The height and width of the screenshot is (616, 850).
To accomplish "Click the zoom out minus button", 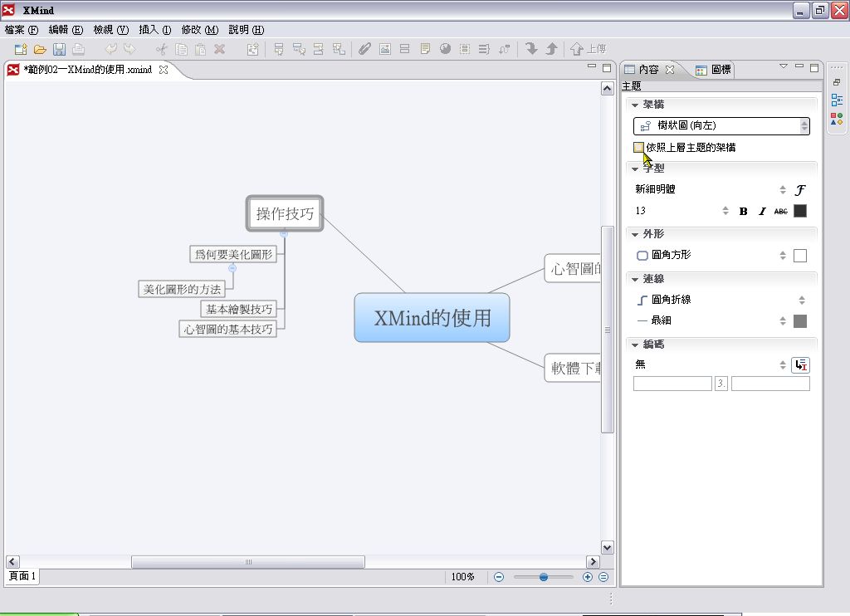I will [499, 577].
